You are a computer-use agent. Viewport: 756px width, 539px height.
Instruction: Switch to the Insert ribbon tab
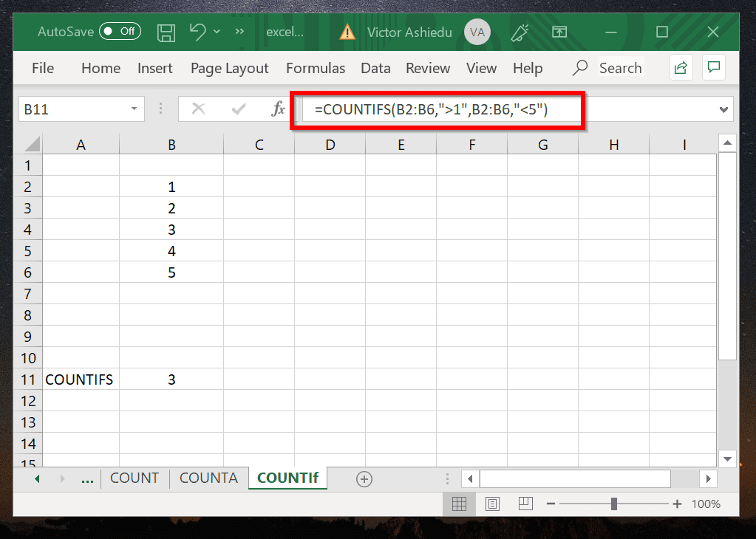[x=154, y=68]
